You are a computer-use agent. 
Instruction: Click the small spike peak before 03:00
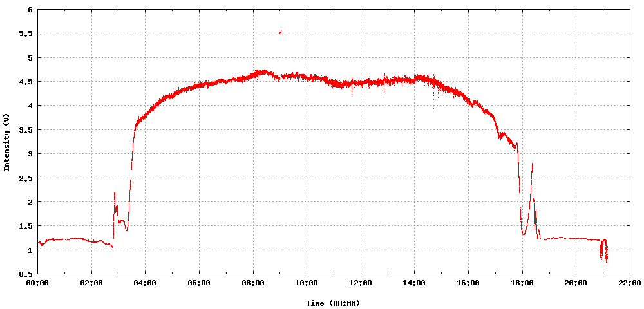tap(115, 192)
